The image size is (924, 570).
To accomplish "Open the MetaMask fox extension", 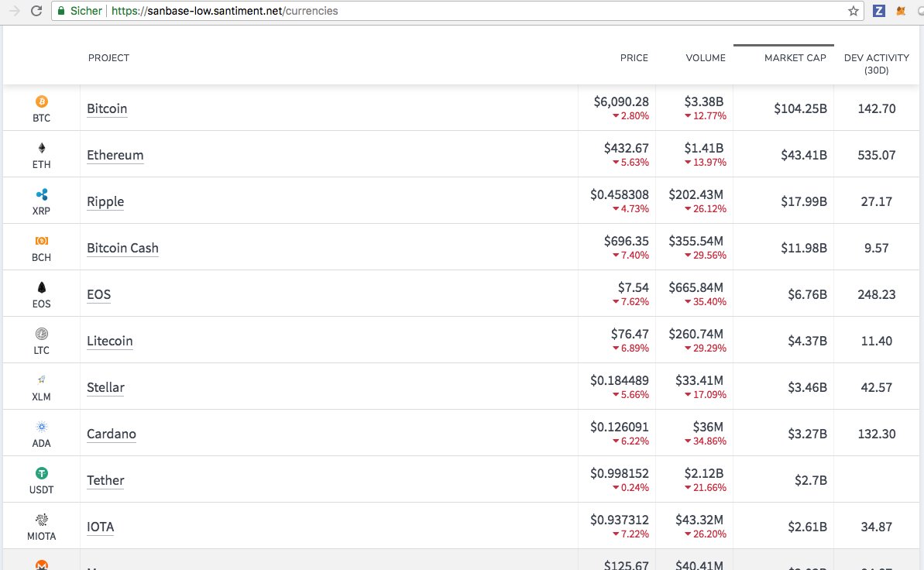I will pos(901,11).
